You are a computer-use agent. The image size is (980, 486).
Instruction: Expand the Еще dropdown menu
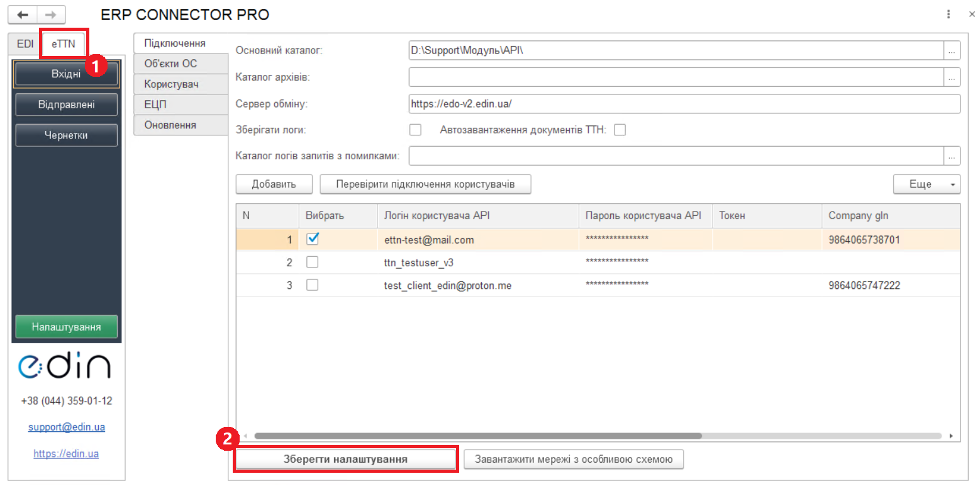[x=926, y=184]
